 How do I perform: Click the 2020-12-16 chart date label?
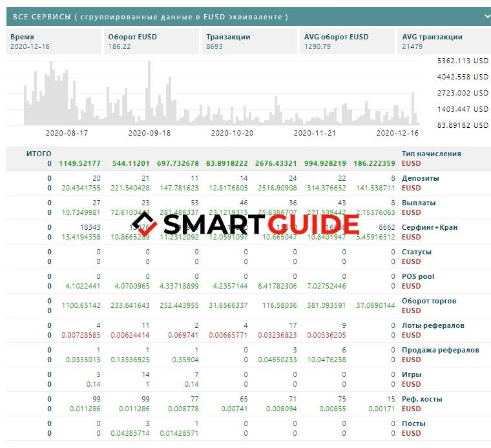point(397,133)
